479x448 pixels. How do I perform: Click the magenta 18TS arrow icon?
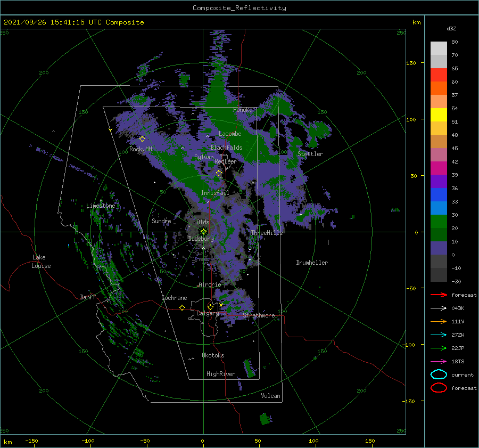(x=439, y=362)
